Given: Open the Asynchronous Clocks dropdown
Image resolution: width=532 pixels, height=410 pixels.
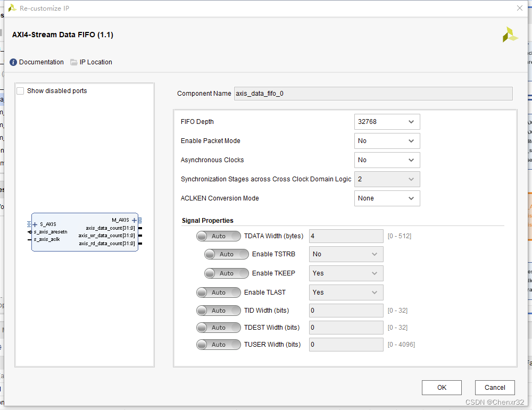Looking at the screenshot, I should (x=387, y=160).
